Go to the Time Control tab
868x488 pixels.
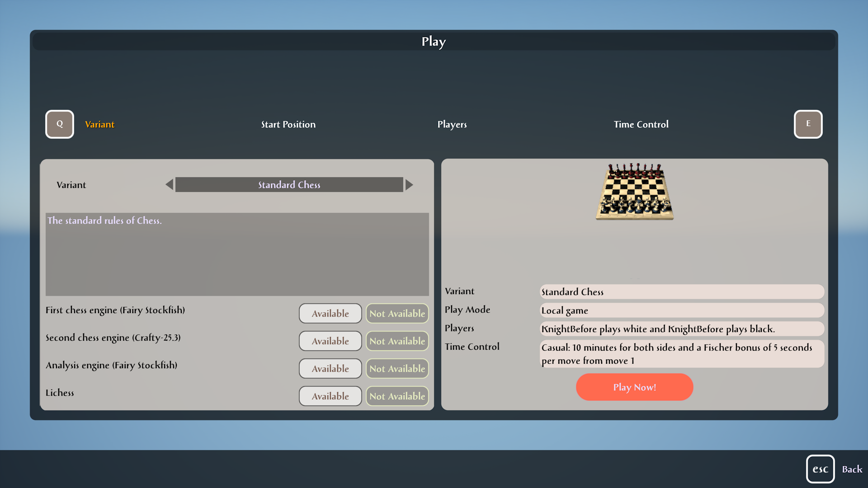(x=641, y=124)
